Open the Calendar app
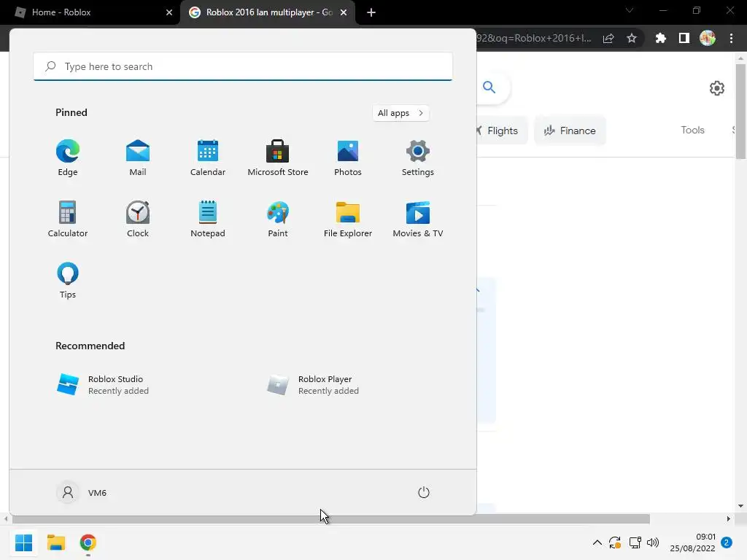747x560 pixels. [x=208, y=158]
